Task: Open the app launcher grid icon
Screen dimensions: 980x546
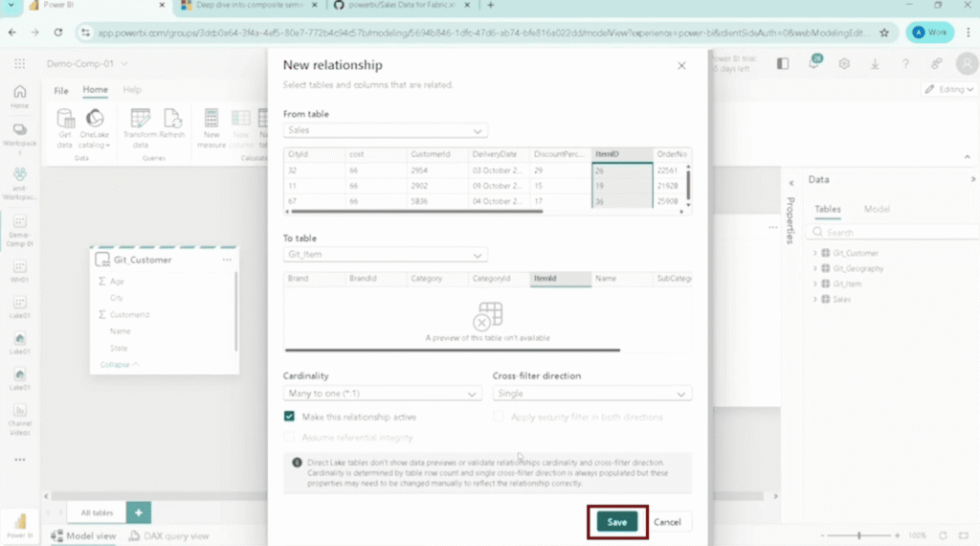Action: pos(19,64)
